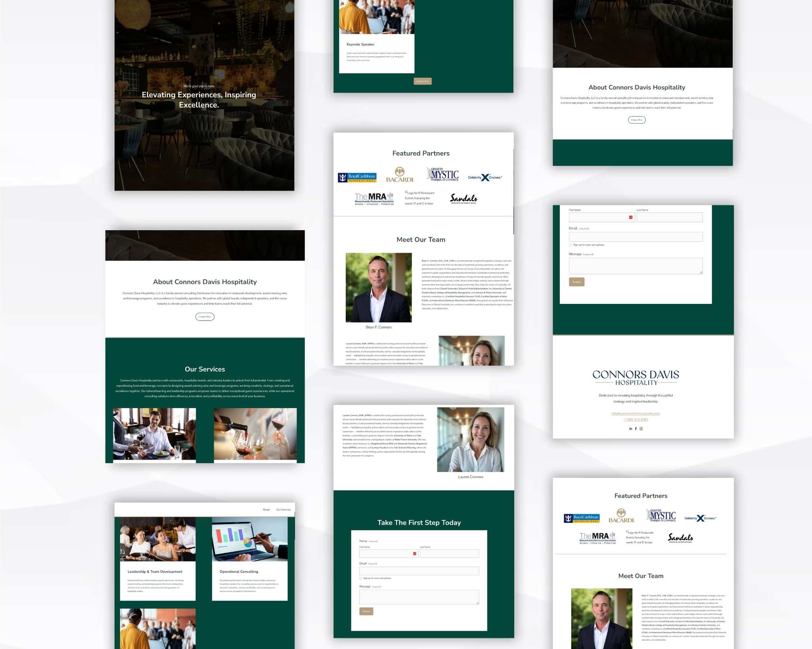Open the Our Services navigation item

point(283,510)
